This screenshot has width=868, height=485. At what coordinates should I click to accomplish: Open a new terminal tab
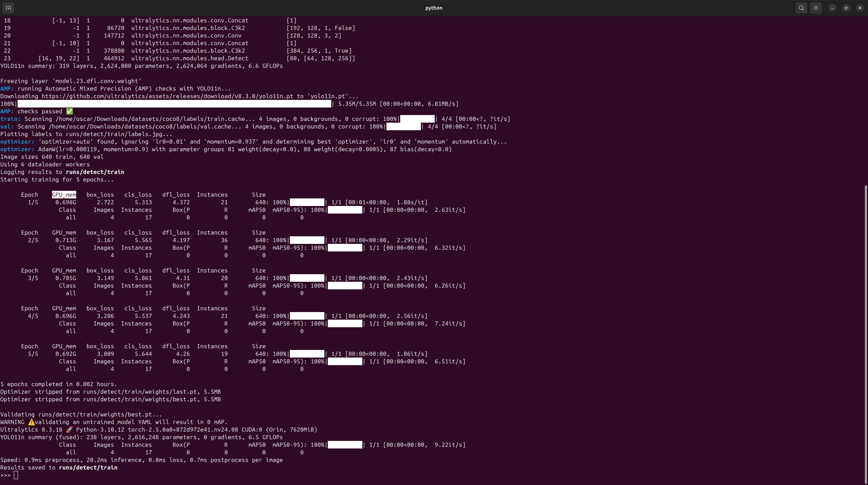point(8,8)
